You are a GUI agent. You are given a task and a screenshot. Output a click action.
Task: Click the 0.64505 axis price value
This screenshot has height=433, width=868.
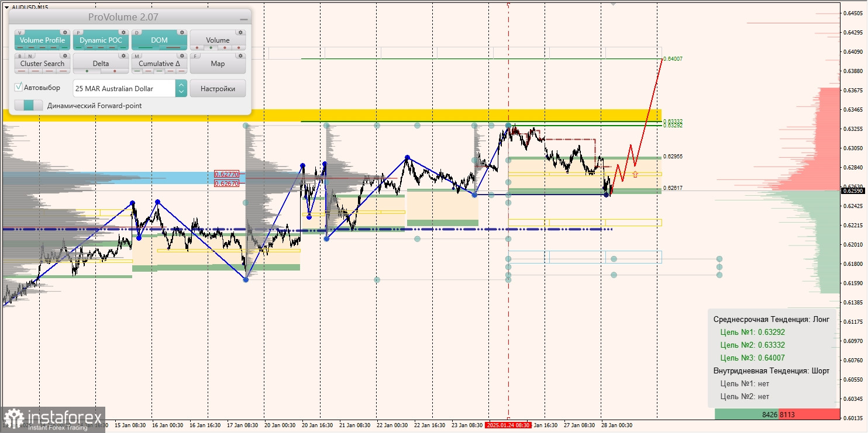[x=854, y=13]
